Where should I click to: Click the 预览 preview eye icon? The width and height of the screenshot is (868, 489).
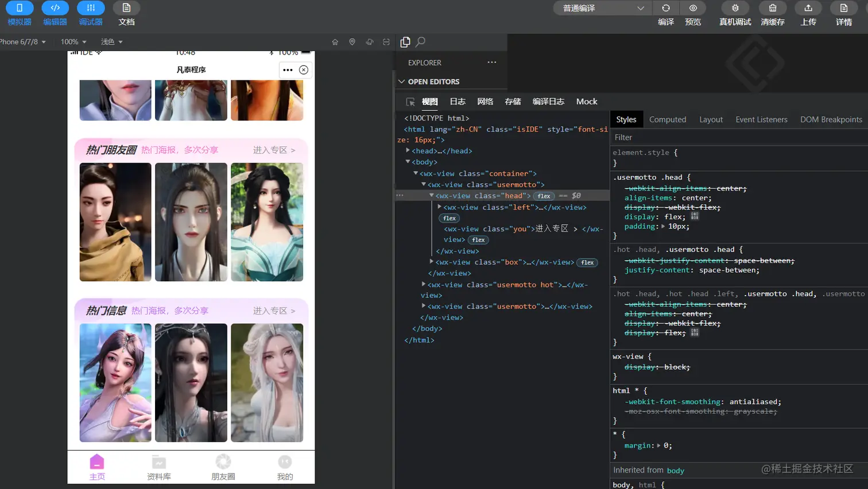[x=693, y=8]
